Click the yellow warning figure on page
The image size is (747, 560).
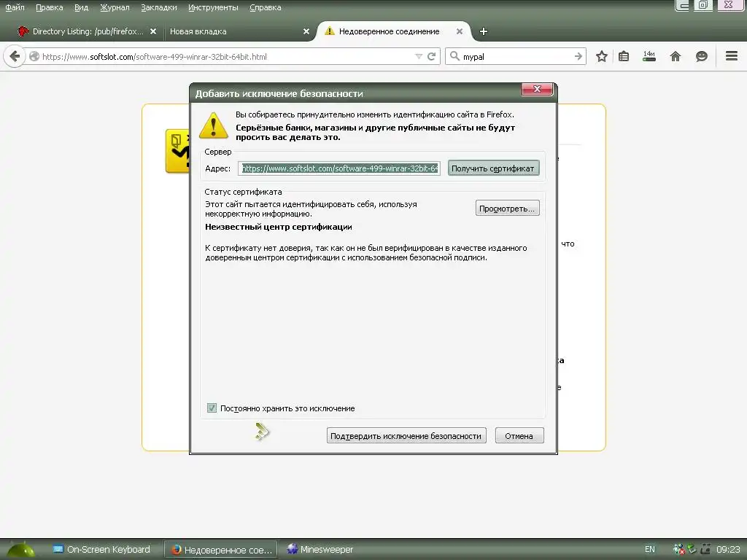177,150
